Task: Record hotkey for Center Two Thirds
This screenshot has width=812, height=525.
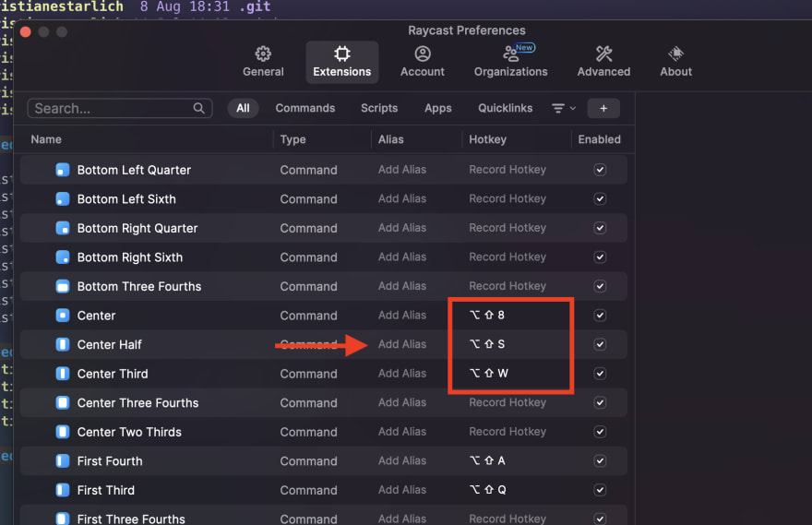Action: (x=507, y=432)
